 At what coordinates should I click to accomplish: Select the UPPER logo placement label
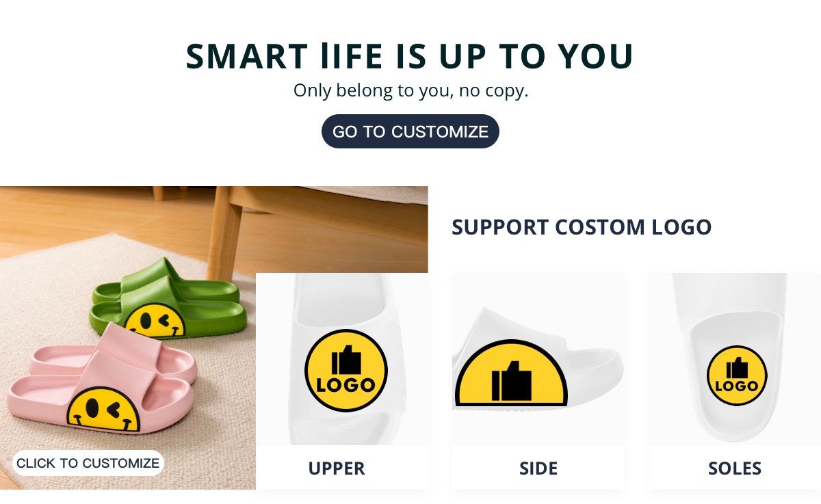tap(337, 468)
